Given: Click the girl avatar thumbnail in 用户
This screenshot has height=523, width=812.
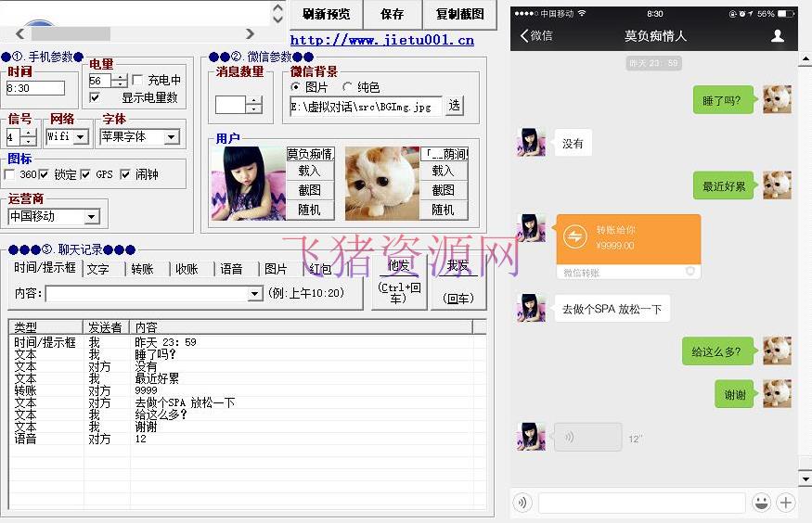Looking at the screenshot, I should tap(249, 184).
